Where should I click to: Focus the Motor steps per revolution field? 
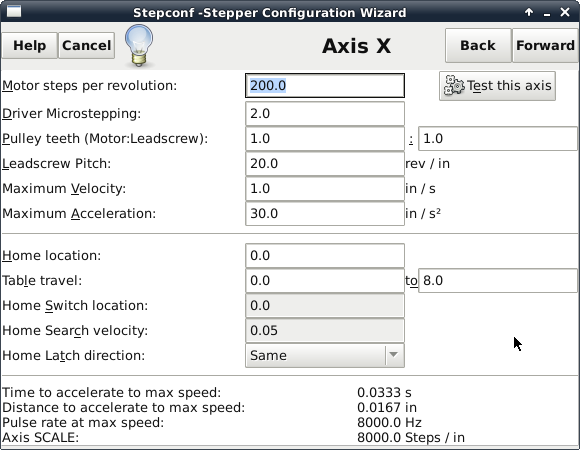pyautogui.click(x=325, y=86)
